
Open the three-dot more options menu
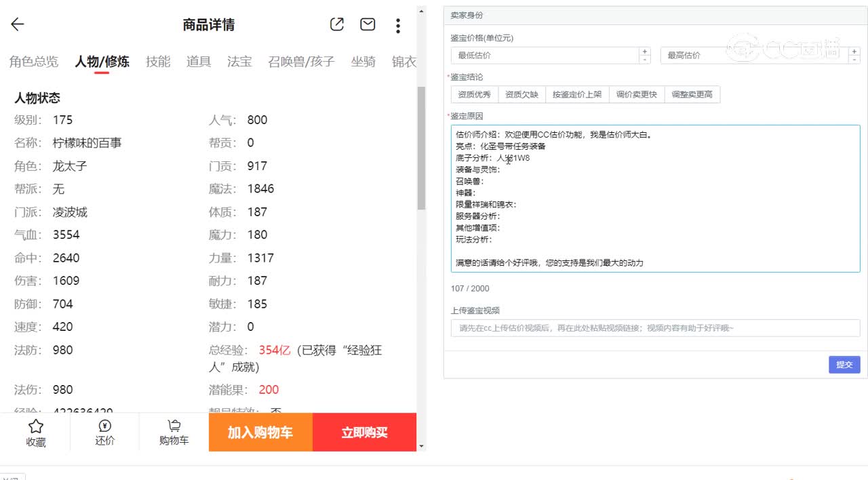coord(397,24)
